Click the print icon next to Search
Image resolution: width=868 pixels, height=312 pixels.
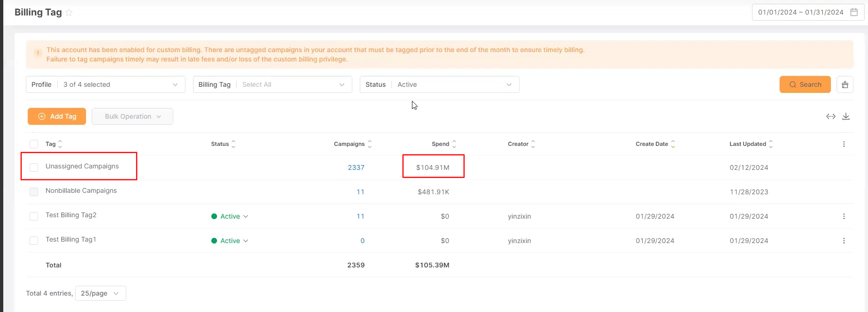pos(845,84)
